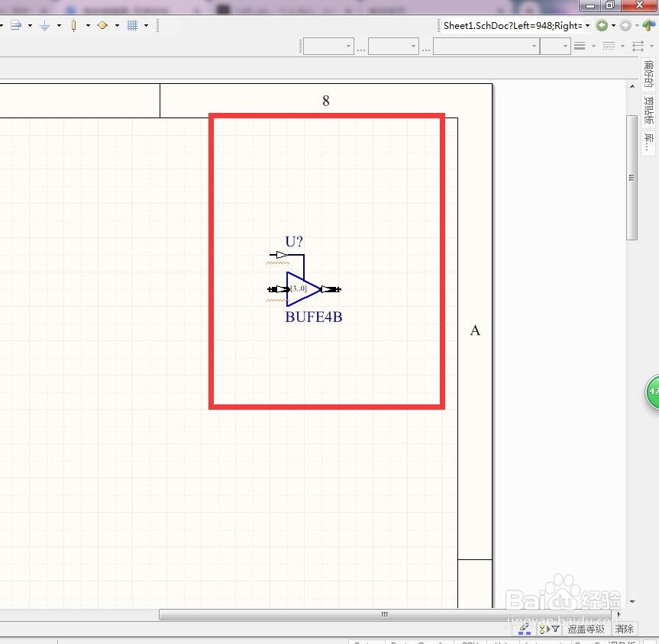Click the Sheet1.SchDoc address field
659x644 pixels.
(x=512, y=26)
